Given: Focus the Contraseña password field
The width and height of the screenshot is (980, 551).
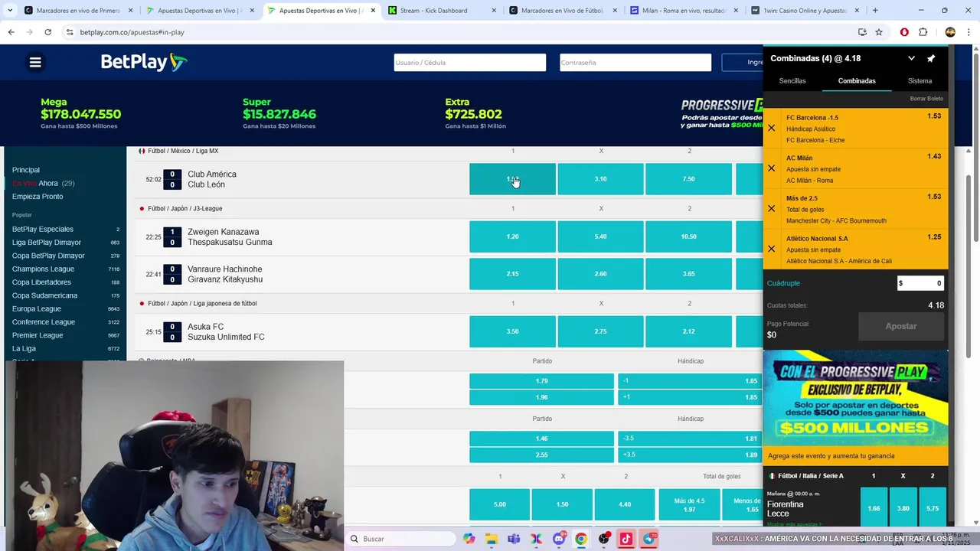Looking at the screenshot, I should (x=635, y=63).
